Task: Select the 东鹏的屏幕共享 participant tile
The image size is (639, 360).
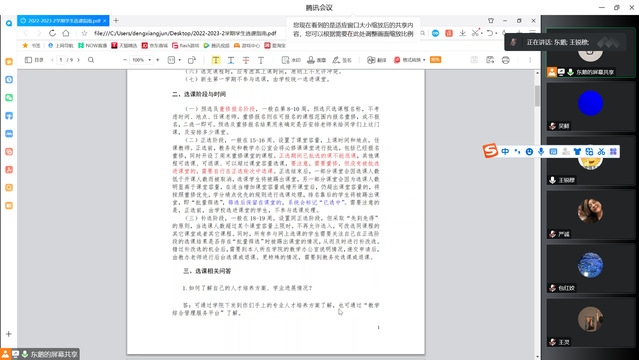Action: point(591,53)
